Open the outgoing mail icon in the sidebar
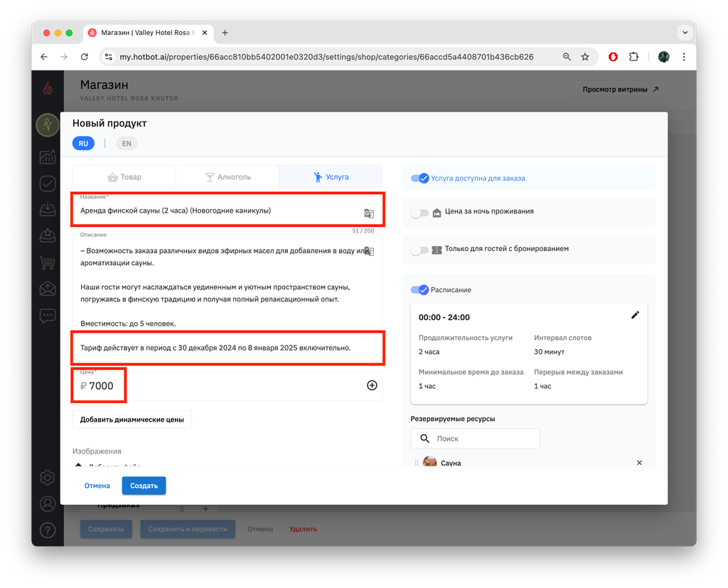The height and width of the screenshot is (588, 728). tap(48, 289)
